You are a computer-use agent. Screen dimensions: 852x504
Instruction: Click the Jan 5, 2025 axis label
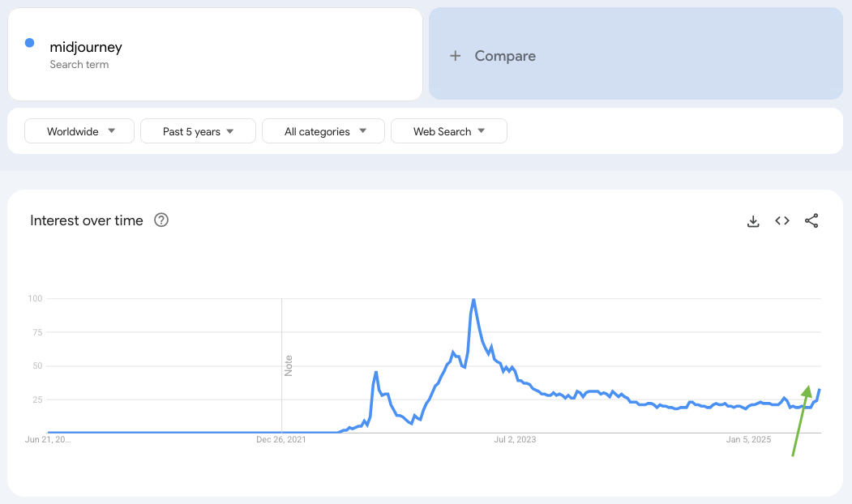[x=748, y=439]
